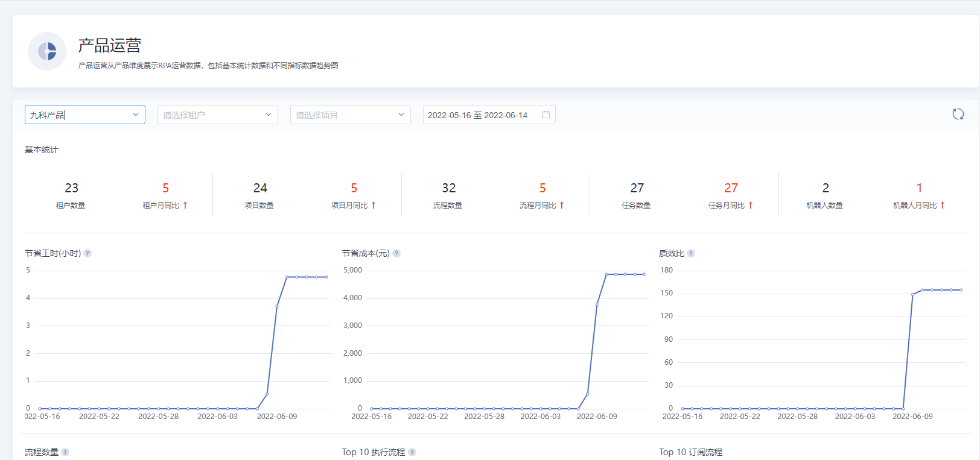Click the 项目月同比 value 5
Image resolution: width=980 pixels, height=460 pixels.
tap(354, 188)
